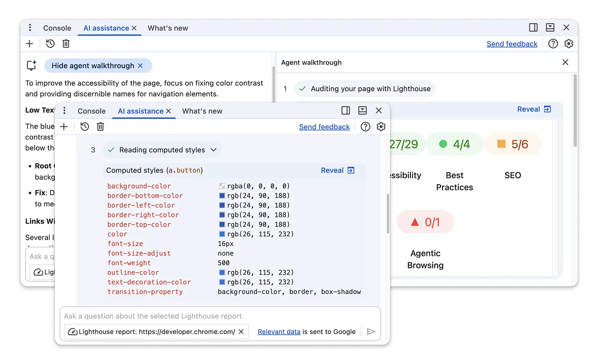Toggle dock side icon in front panel
Image resolution: width=599 pixels, height=364 pixels.
pos(346,110)
